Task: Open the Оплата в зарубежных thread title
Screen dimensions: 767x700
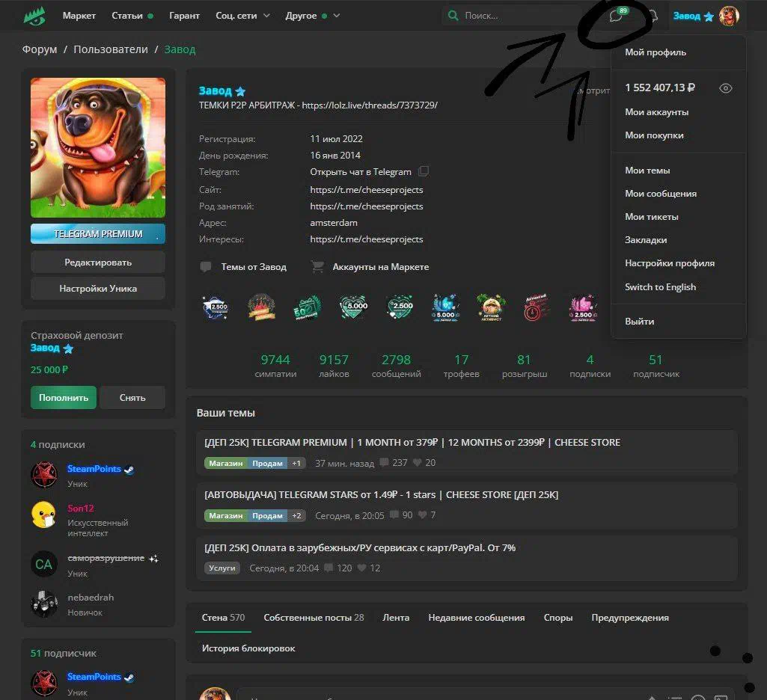Action: click(x=360, y=548)
